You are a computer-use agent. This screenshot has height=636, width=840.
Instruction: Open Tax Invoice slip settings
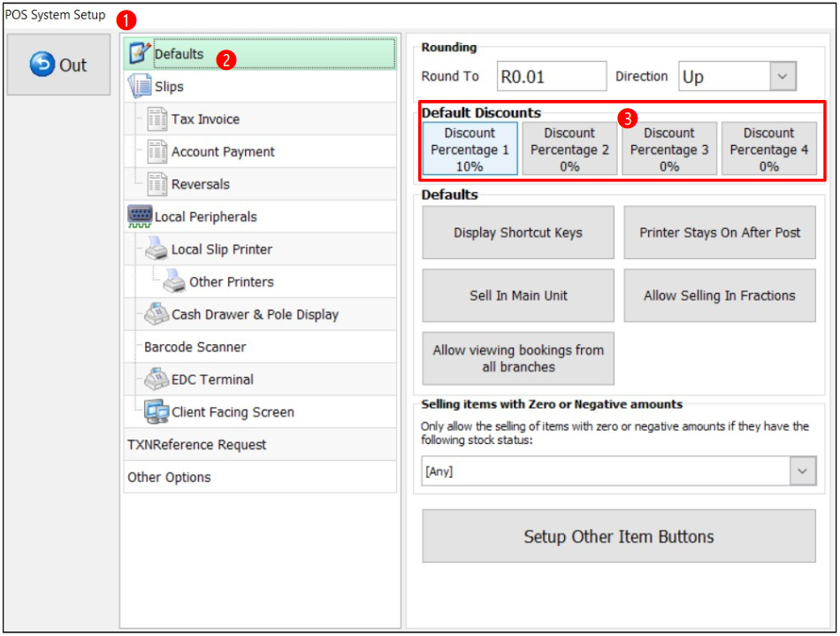pos(260,119)
